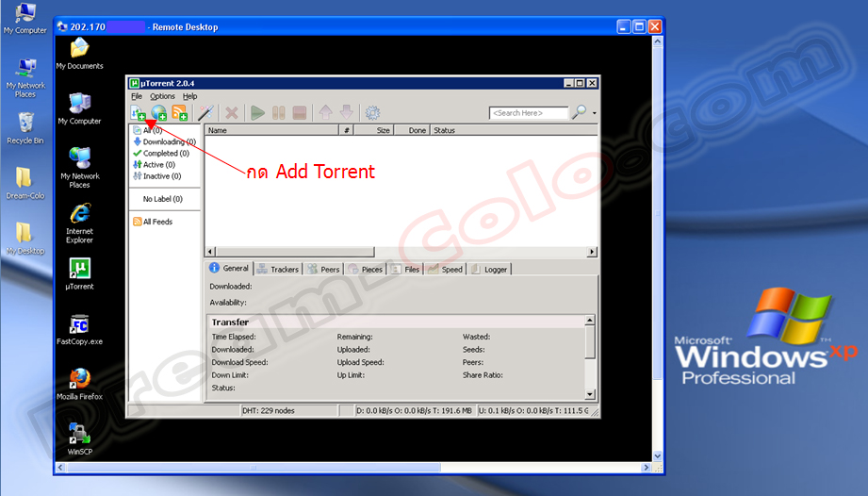Click Move Down Queue arrow icon
This screenshot has height=496, width=868.
tap(347, 113)
